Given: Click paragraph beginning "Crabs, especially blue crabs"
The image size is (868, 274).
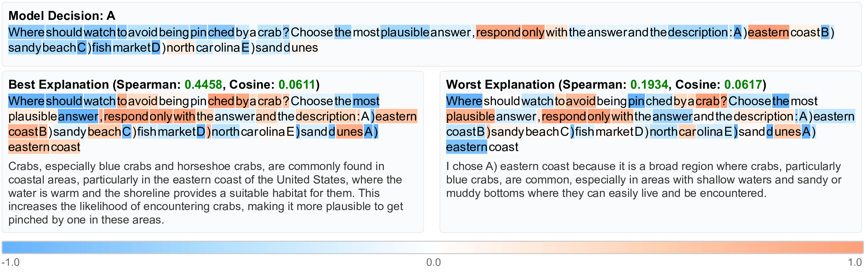Looking at the screenshot, I should 206,193.
